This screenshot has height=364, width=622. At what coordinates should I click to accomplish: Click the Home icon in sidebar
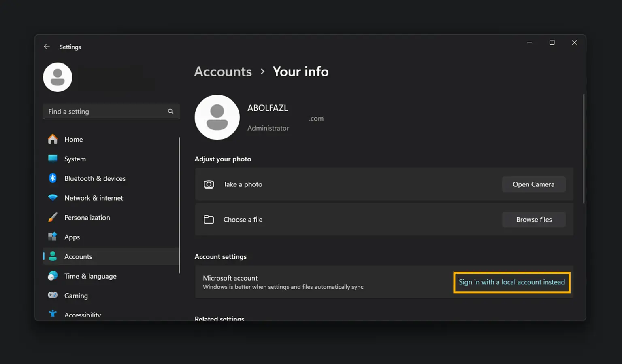pyautogui.click(x=53, y=139)
